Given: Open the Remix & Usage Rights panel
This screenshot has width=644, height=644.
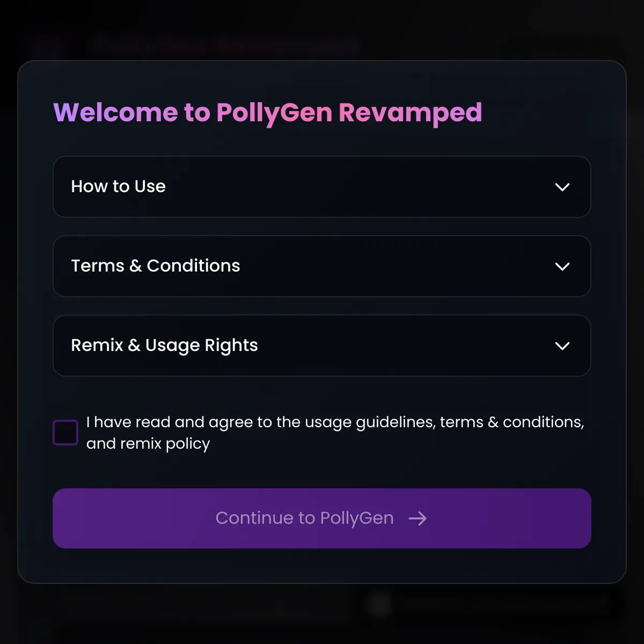Looking at the screenshot, I should pyautogui.click(x=322, y=346).
